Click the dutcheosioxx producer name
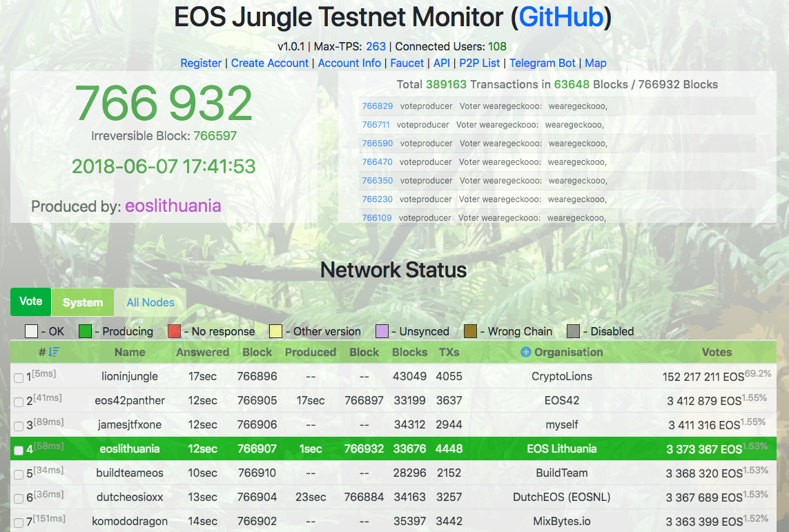This screenshot has width=789, height=532. (130, 497)
